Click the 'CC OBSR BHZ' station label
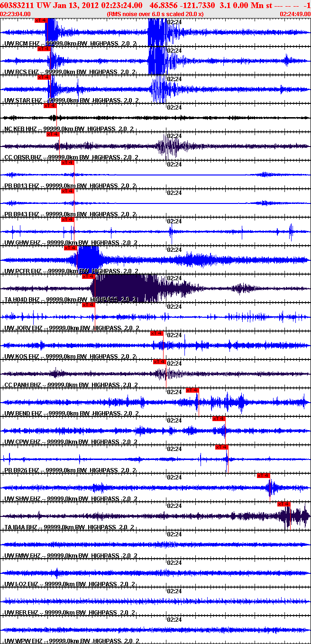311x644 pixels. (x=24, y=157)
